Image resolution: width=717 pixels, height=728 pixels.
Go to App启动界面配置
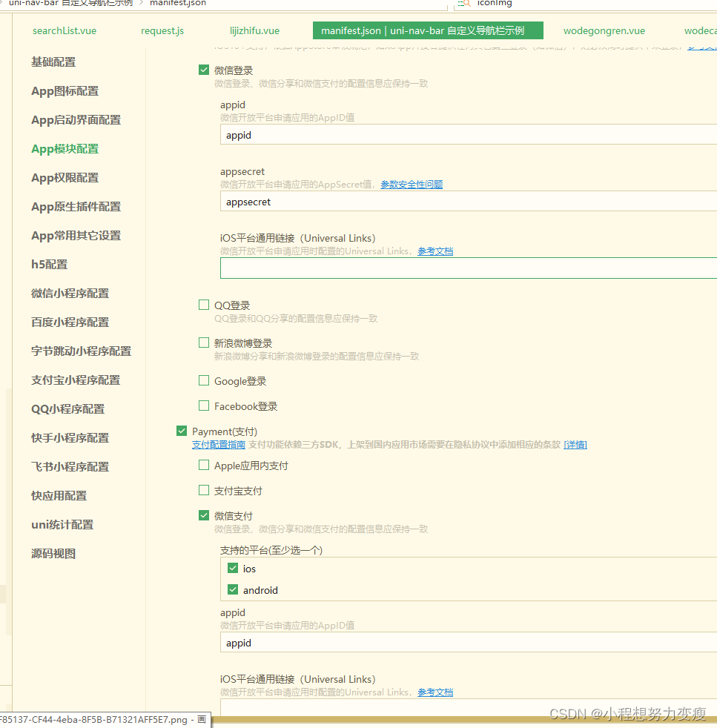tap(76, 120)
